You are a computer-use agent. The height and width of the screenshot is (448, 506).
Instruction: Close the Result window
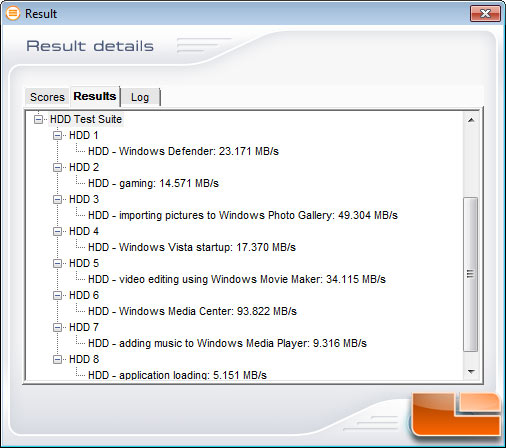coord(485,14)
